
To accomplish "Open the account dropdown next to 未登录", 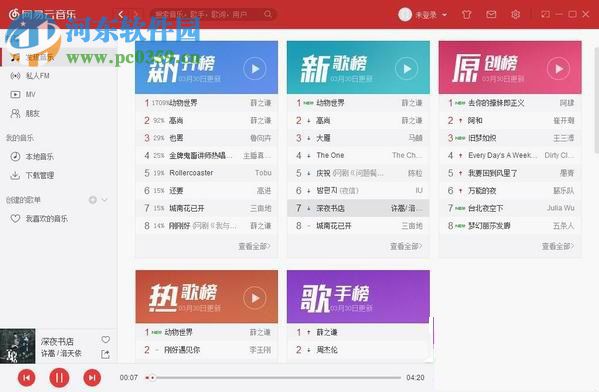I will point(445,15).
